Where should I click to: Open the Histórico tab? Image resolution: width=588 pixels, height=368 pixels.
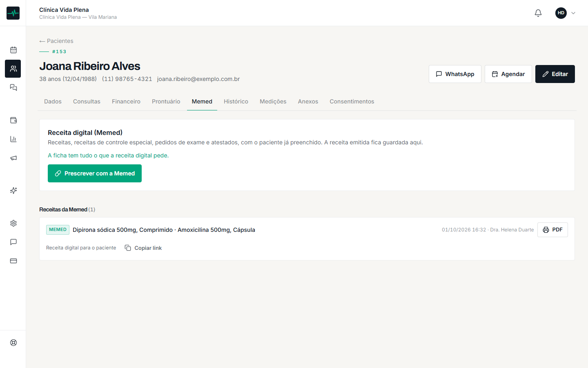point(236,101)
